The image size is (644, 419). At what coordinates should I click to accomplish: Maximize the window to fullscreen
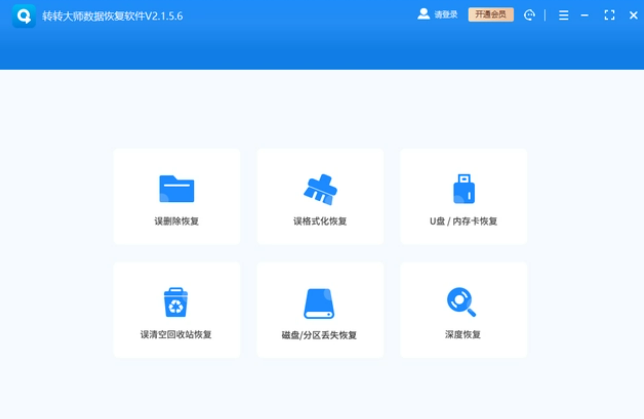click(610, 16)
